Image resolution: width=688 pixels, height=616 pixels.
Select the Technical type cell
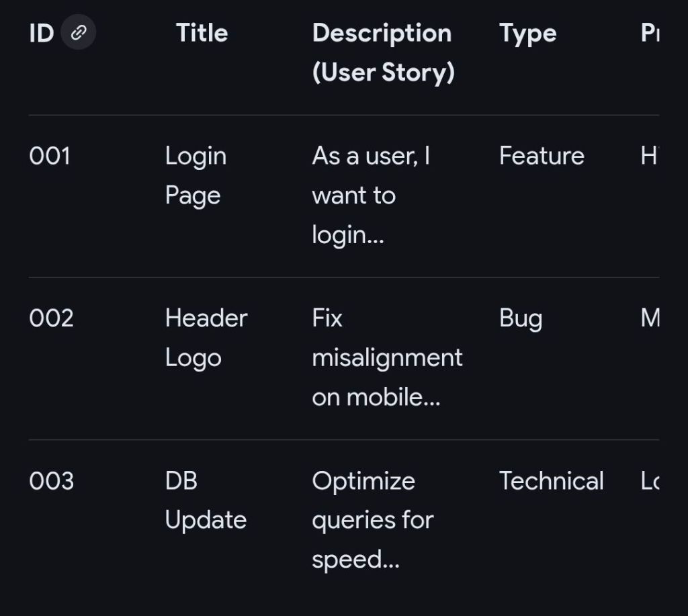[x=551, y=481]
